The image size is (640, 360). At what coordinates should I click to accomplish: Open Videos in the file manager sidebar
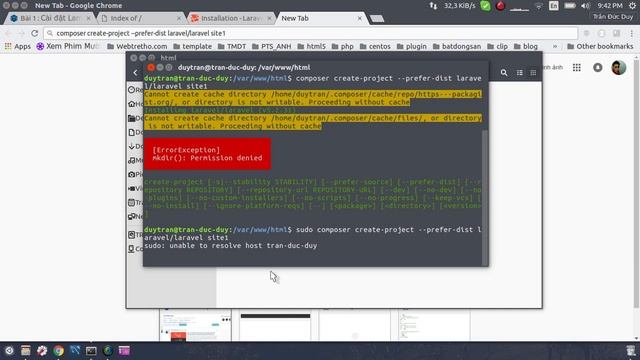pyautogui.click(x=135, y=188)
